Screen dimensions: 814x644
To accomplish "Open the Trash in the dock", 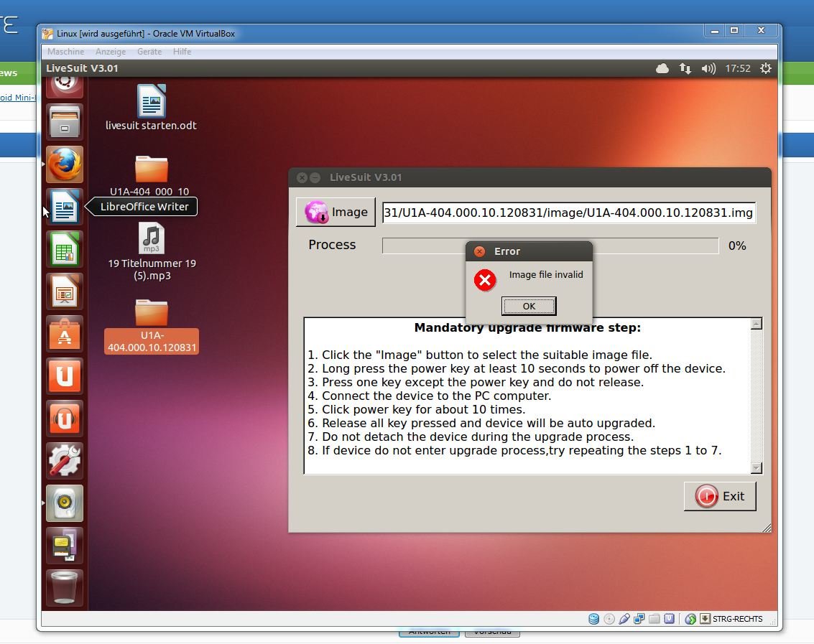I will point(65,588).
